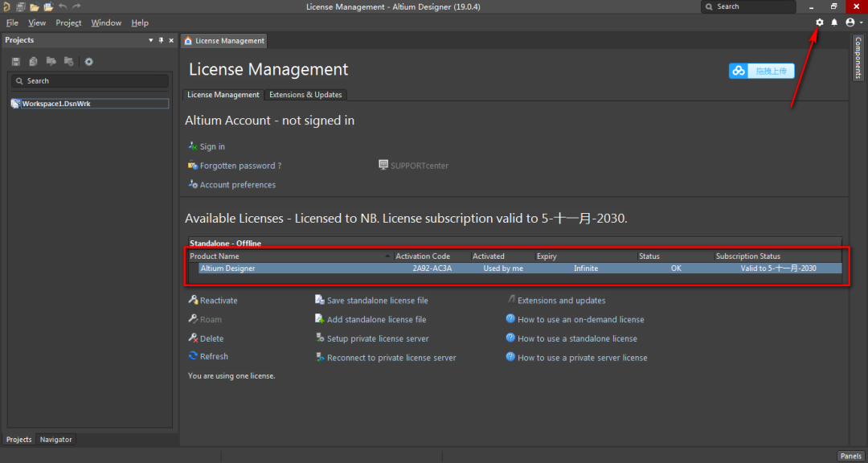This screenshot has height=463, width=868.
Task: Click the Altium logo icon in title bar
Action: click(6, 6)
